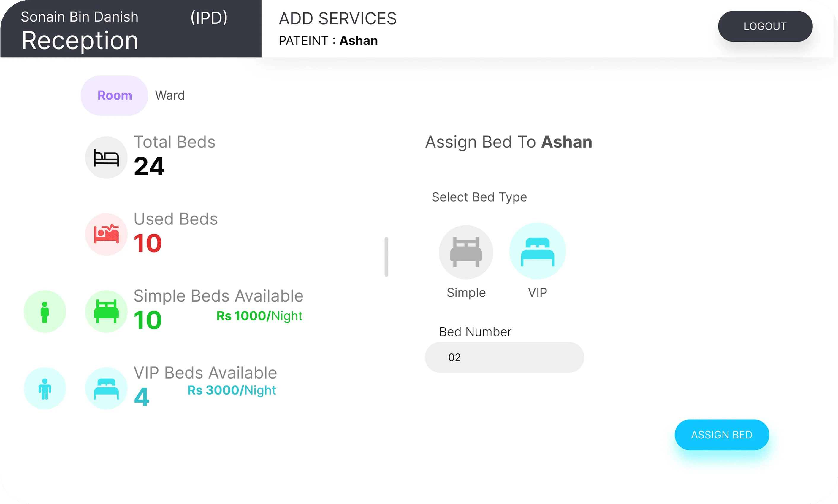Click the red Used Beds icon
Image resolution: width=838 pixels, height=504 pixels.
(106, 234)
